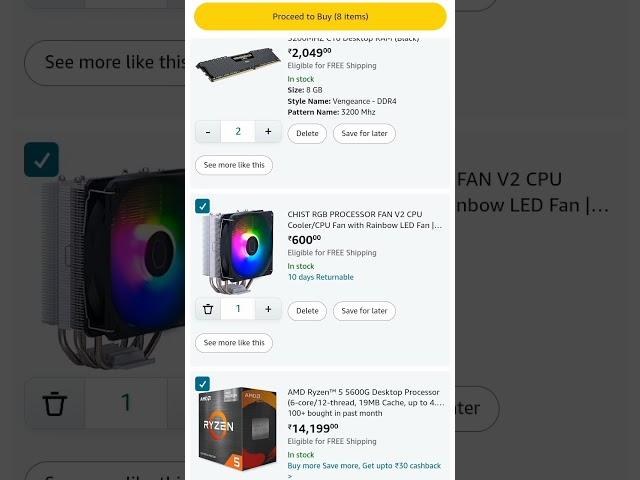The width and height of the screenshot is (640, 480).
Task: Save CHIST CPU cooler for later
Action: tap(364, 311)
